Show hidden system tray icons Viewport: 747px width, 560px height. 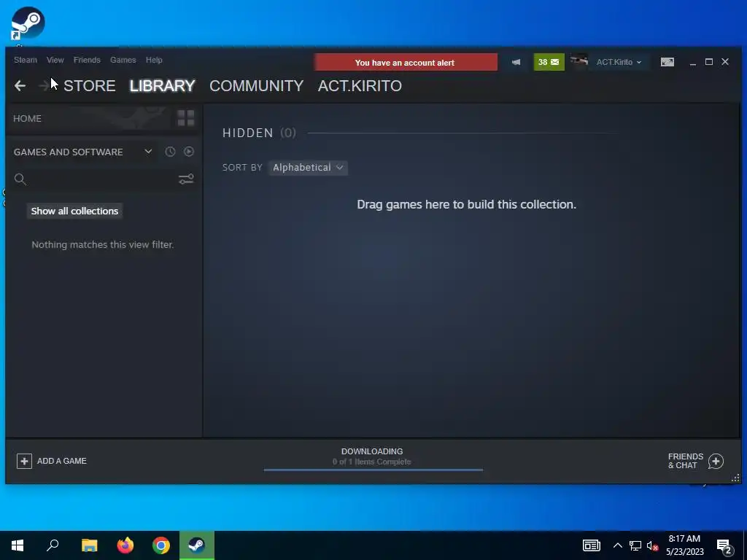[x=617, y=545]
